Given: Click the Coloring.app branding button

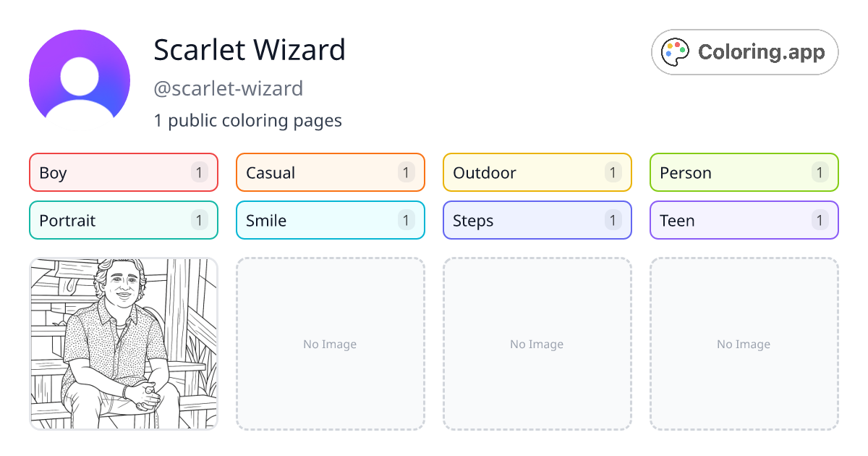Looking at the screenshot, I should (x=744, y=51).
